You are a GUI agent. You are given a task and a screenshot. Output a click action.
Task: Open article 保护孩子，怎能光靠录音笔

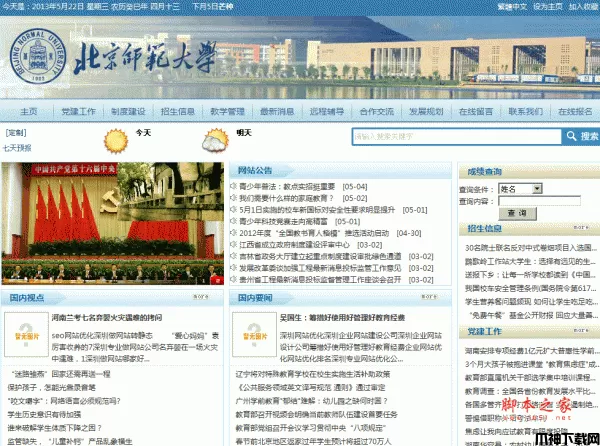pos(52,387)
